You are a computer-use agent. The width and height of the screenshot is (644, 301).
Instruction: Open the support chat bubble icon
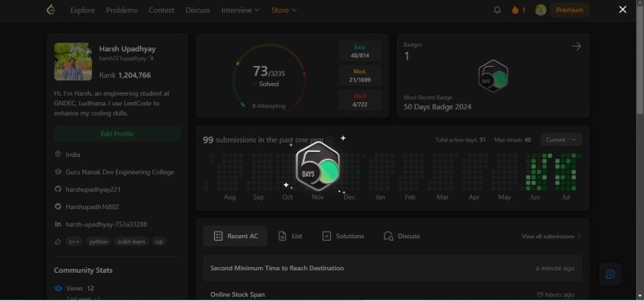[x=610, y=274]
